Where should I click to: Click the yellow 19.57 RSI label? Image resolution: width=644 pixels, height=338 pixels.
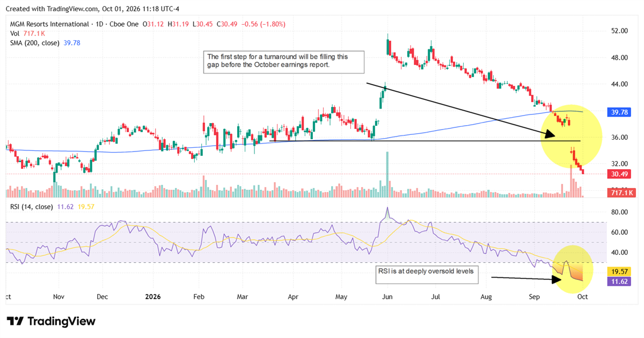[619, 272]
